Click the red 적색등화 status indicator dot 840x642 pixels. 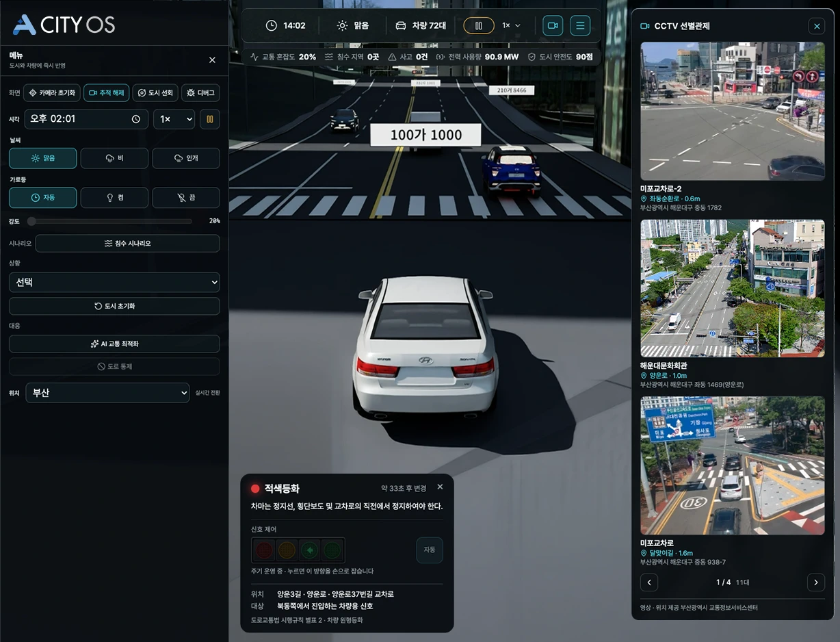255,489
